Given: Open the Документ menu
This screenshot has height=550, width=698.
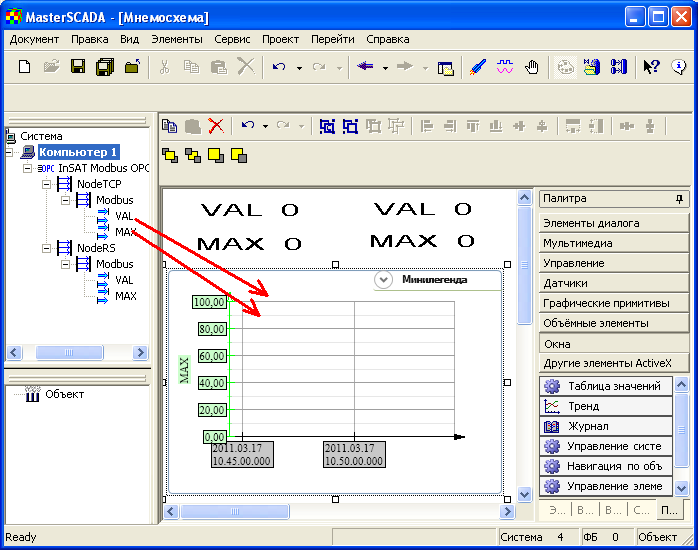Looking at the screenshot, I should (34, 40).
